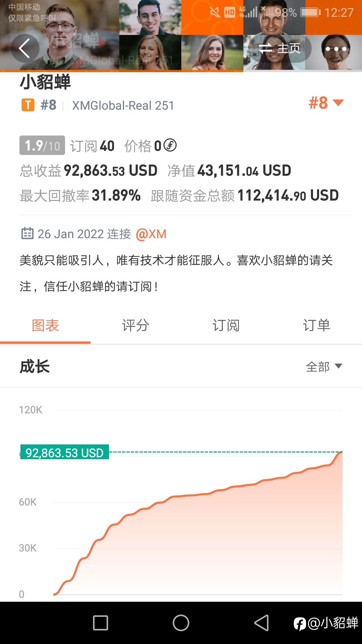Open the 订阅 tab
This screenshot has height=644, width=362.
click(x=226, y=325)
